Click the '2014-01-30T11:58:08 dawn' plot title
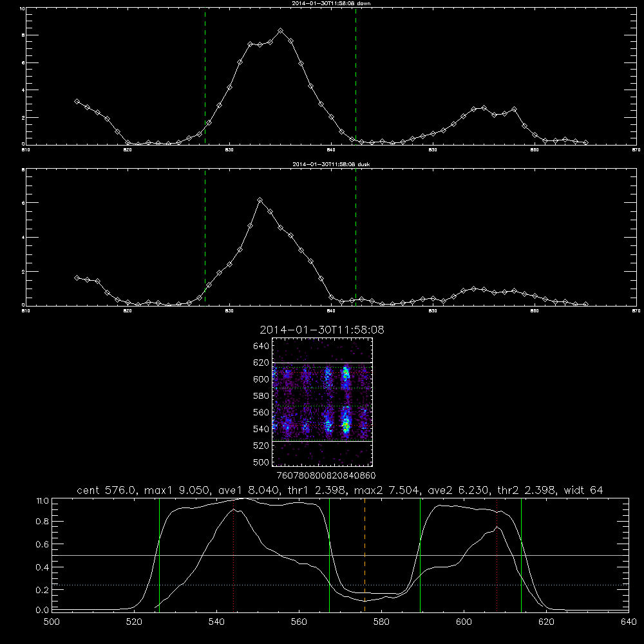644x644 pixels. click(x=331, y=3)
